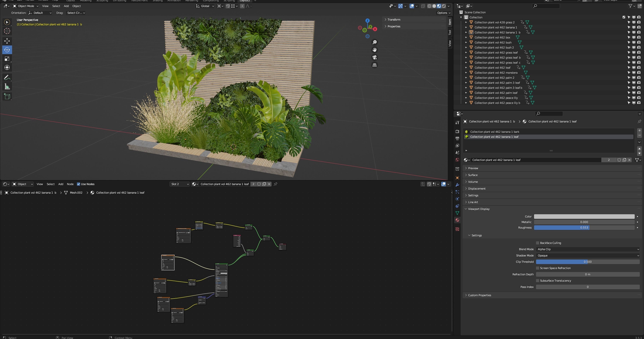Screen dimensions: 644x339
Task: Enable Screen Space Refraction checkbox
Action: tap(537, 268)
